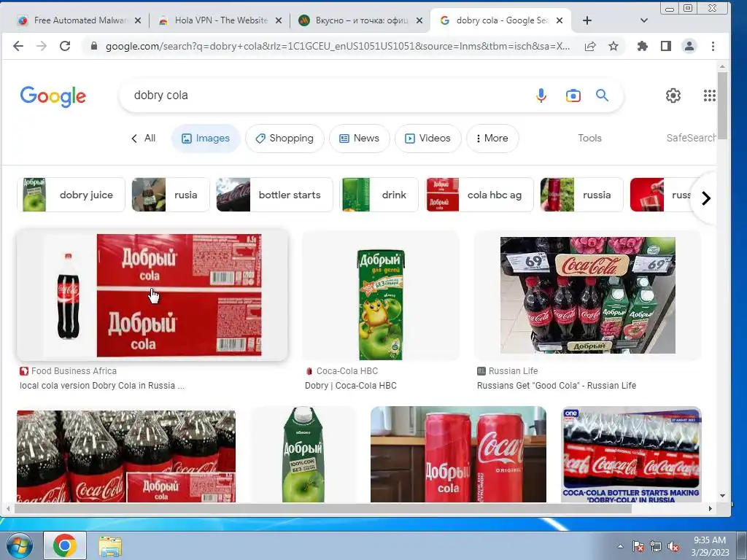Viewport: 747px width, 560px height.
Task: Search by image with the camera icon
Action: point(573,96)
